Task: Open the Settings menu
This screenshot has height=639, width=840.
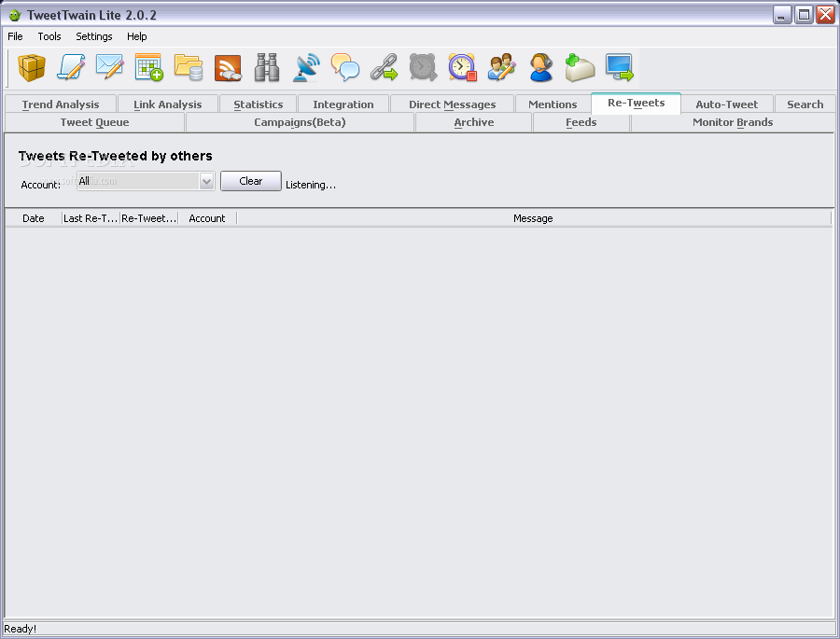Action: click(93, 36)
